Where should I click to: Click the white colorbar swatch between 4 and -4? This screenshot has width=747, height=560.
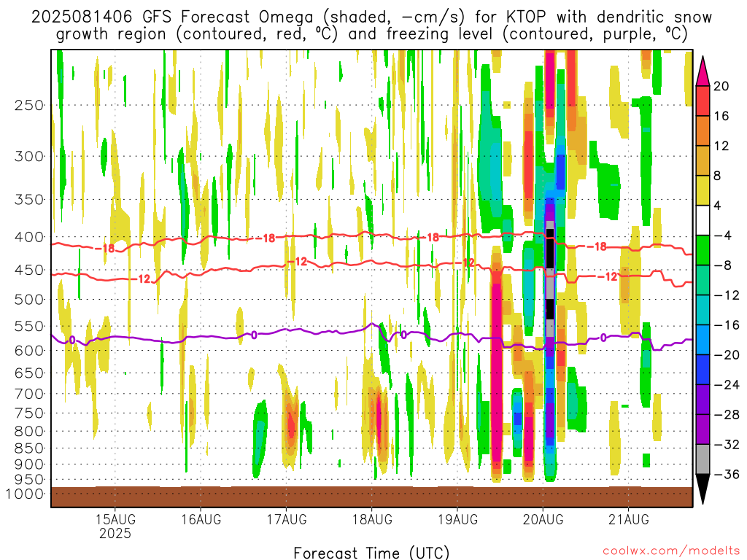pyautogui.click(x=703, y=220)
